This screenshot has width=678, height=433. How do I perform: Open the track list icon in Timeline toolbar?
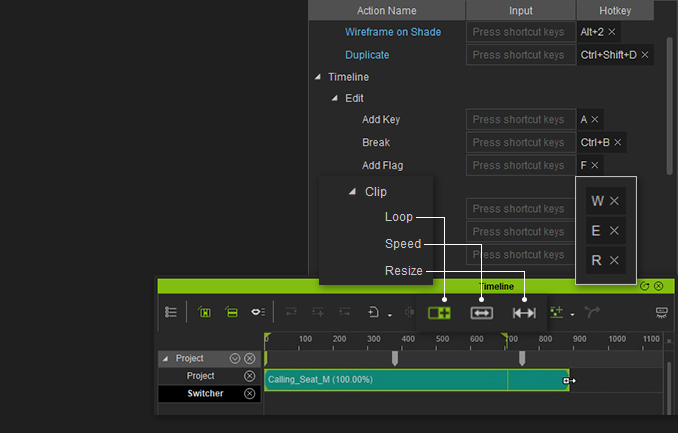(x=171, y=312)
